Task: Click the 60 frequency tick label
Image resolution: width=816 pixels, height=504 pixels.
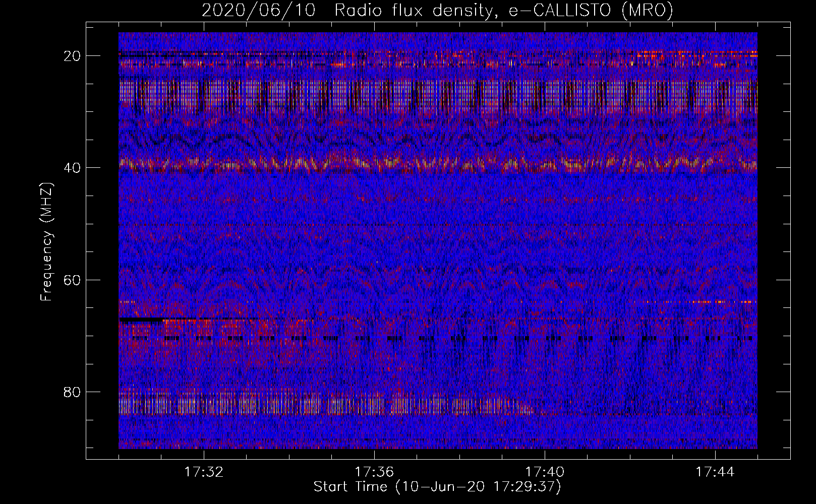Action: (x=73, y=280)
